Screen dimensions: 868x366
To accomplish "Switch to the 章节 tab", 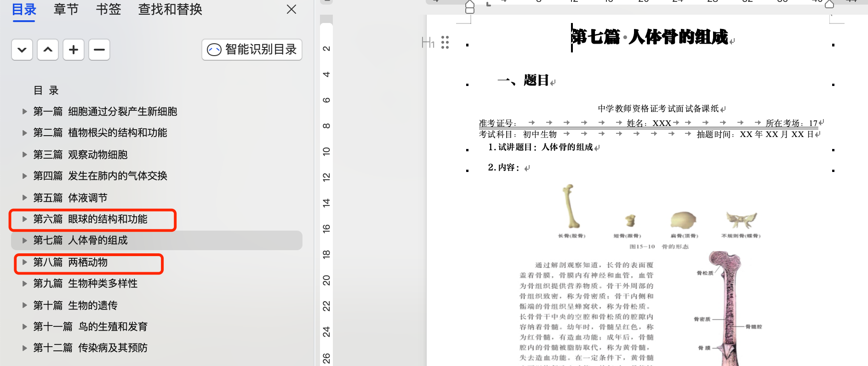I will click(x=66, y=9).
